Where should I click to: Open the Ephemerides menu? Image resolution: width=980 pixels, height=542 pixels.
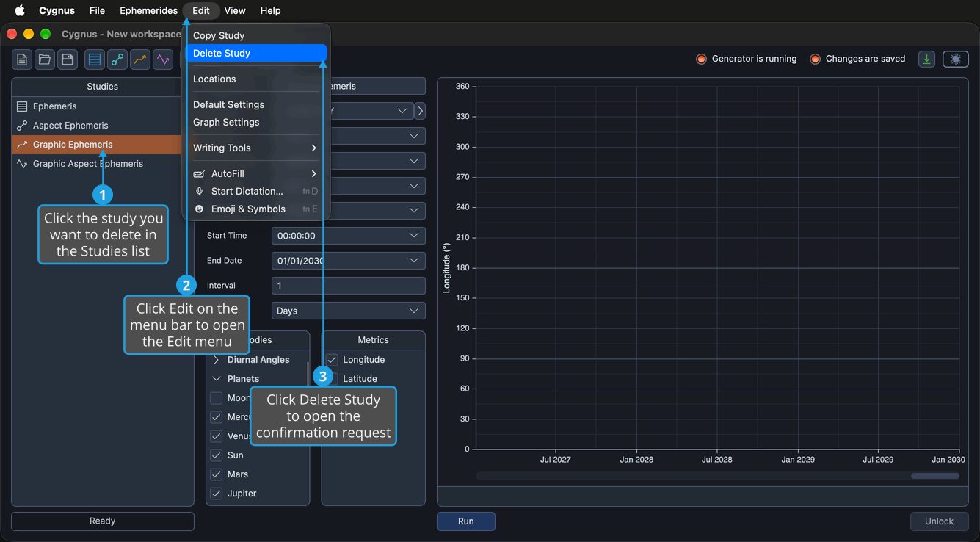[148, 10]
